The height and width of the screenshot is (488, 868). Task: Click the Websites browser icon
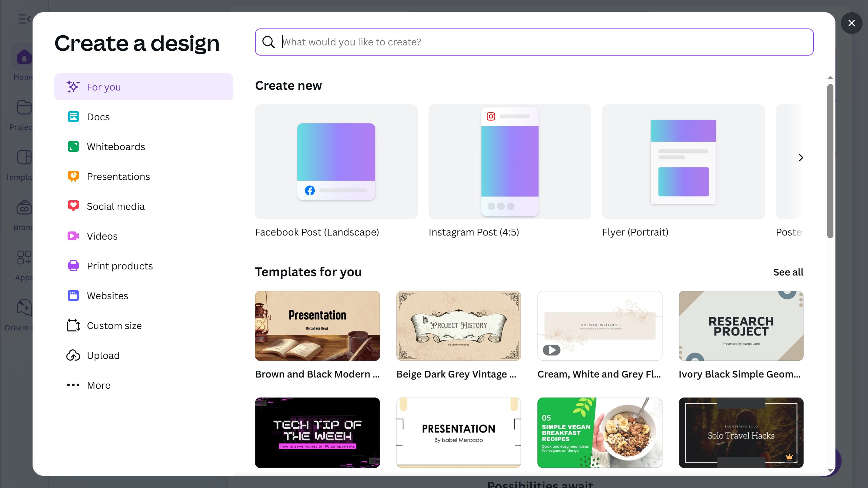[x=73, y=296]
